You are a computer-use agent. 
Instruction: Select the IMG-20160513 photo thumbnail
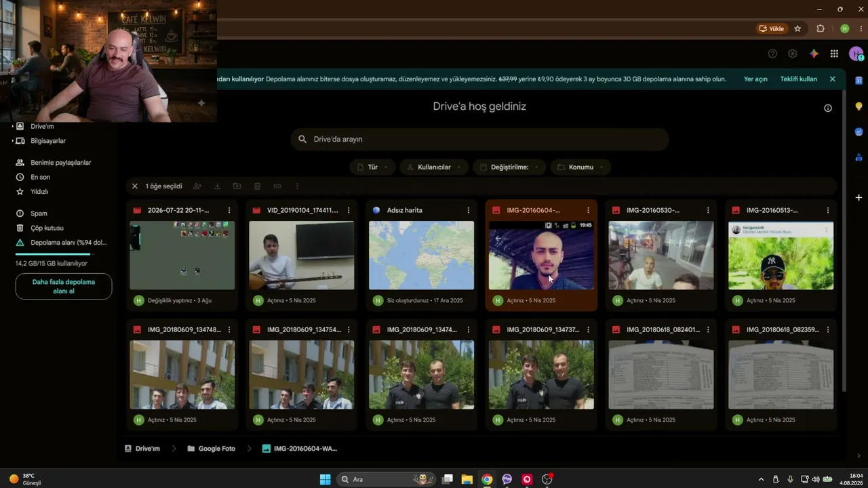point(781,256)
